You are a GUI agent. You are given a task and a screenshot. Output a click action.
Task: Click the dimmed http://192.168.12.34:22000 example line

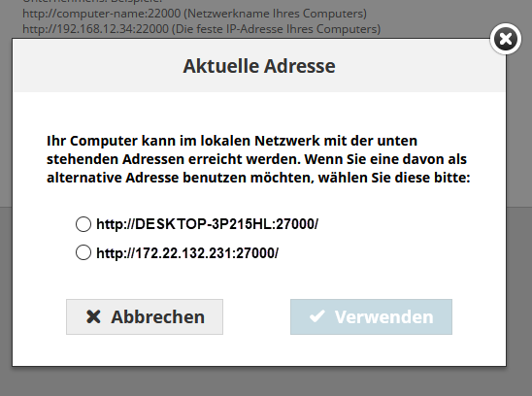point(202,29)
